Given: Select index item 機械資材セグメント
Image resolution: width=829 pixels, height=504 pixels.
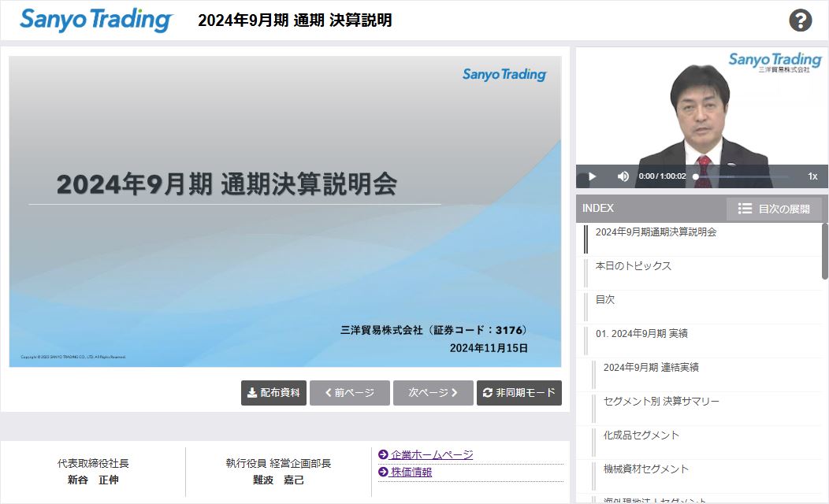Looking at the screenshot, I should pos(699,476).
